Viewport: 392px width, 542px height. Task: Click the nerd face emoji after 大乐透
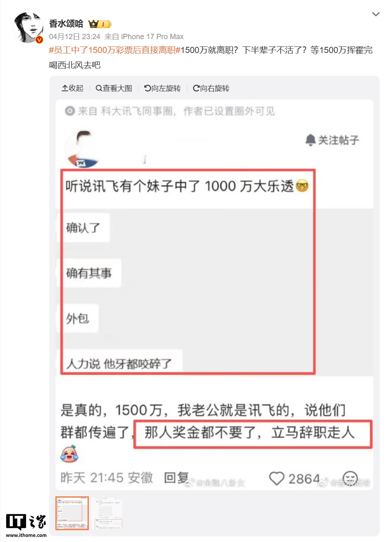pyautogui.click(x=302, y=186)
